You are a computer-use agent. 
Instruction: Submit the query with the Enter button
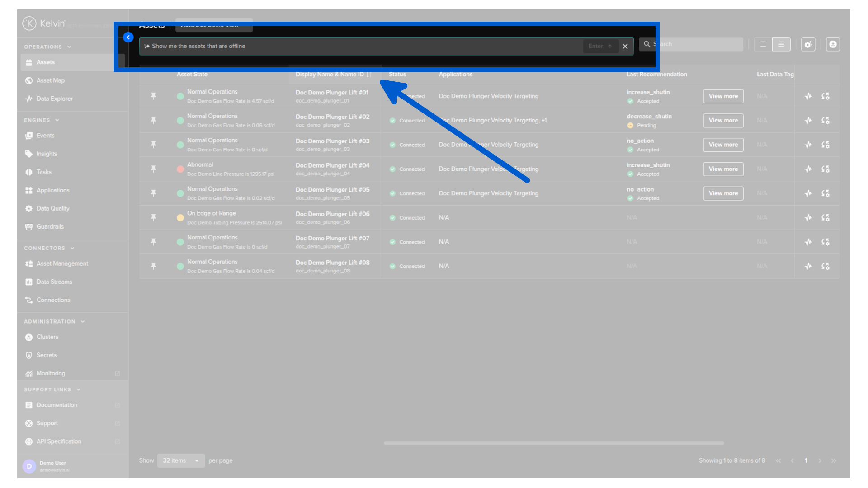600,47
